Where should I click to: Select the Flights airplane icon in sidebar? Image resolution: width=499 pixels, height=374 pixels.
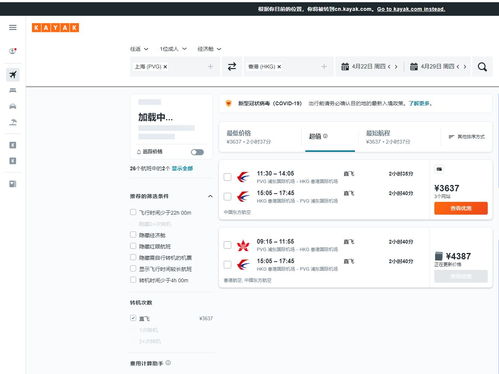(13, 74)
